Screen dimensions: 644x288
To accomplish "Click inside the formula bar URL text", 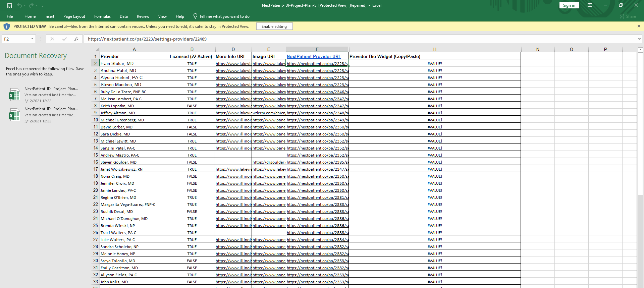I will pyautogui.click(x=147, y=39).
